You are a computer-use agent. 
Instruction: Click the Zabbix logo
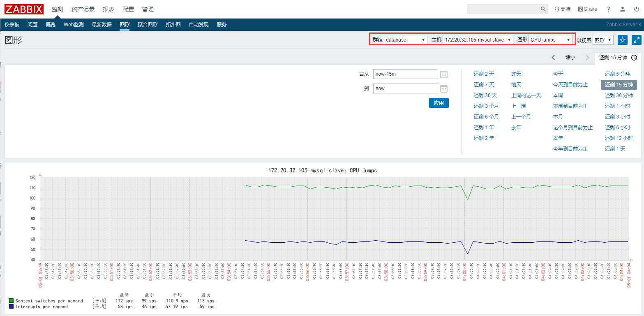[x=24, y=9]
